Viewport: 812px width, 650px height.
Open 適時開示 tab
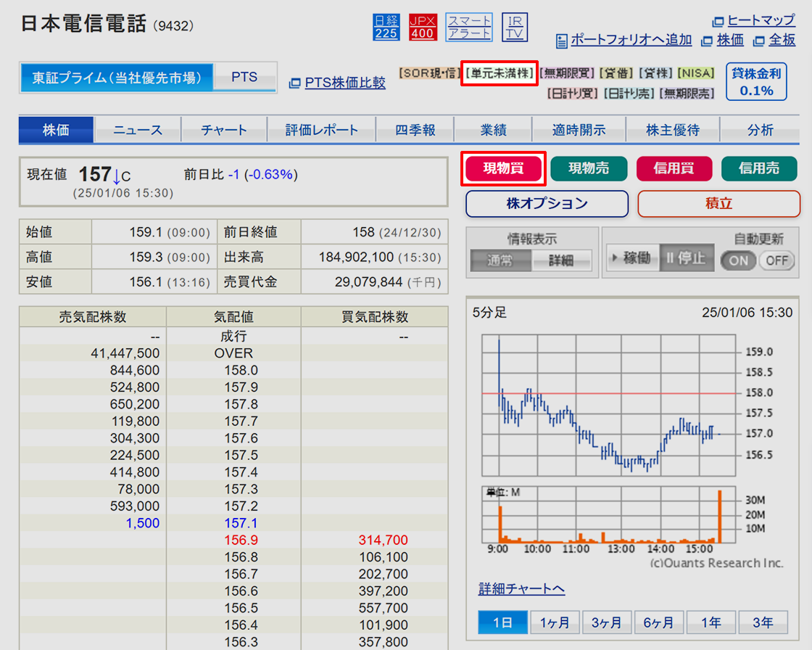[579, 130]
